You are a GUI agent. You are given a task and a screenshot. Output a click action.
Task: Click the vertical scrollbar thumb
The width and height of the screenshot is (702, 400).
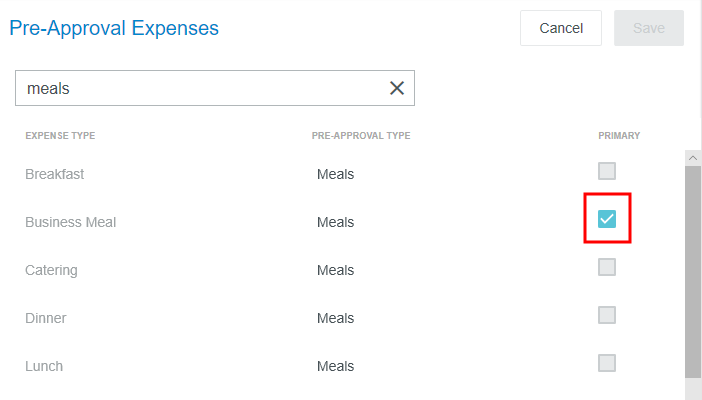point(692,270)
